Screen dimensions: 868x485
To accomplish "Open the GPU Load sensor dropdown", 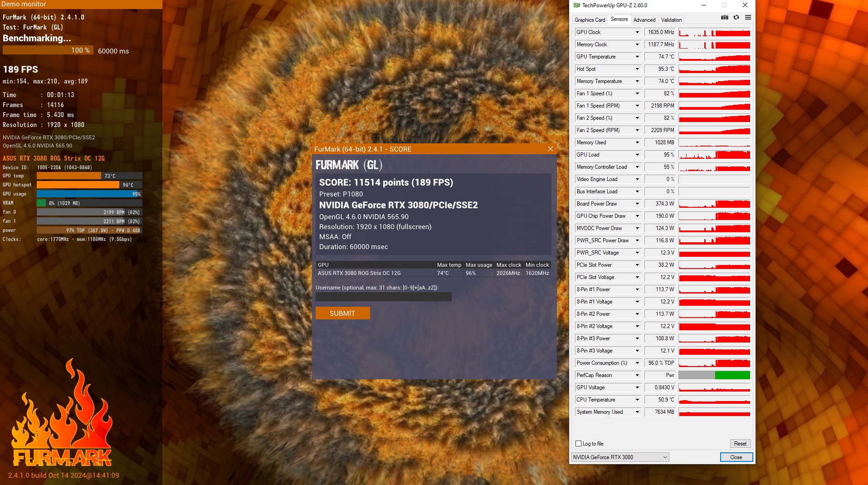I will coord(637,155).
